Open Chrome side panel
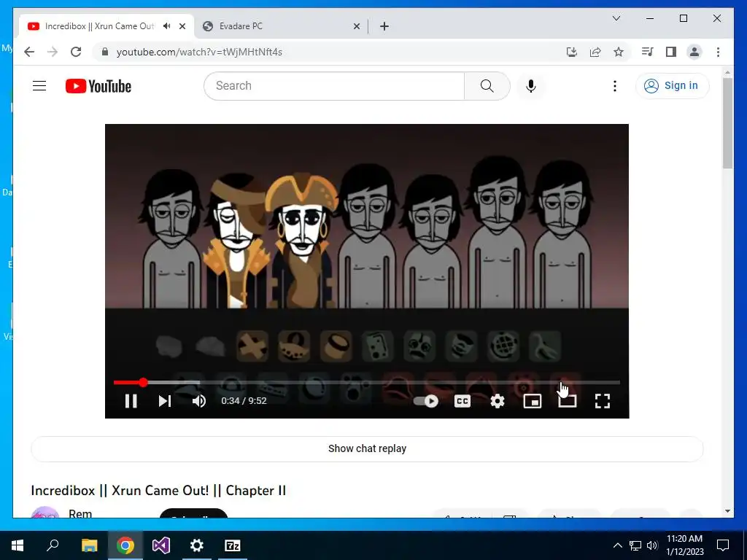The height and width of the screenshot is (560, 747). tap(671, 52)
